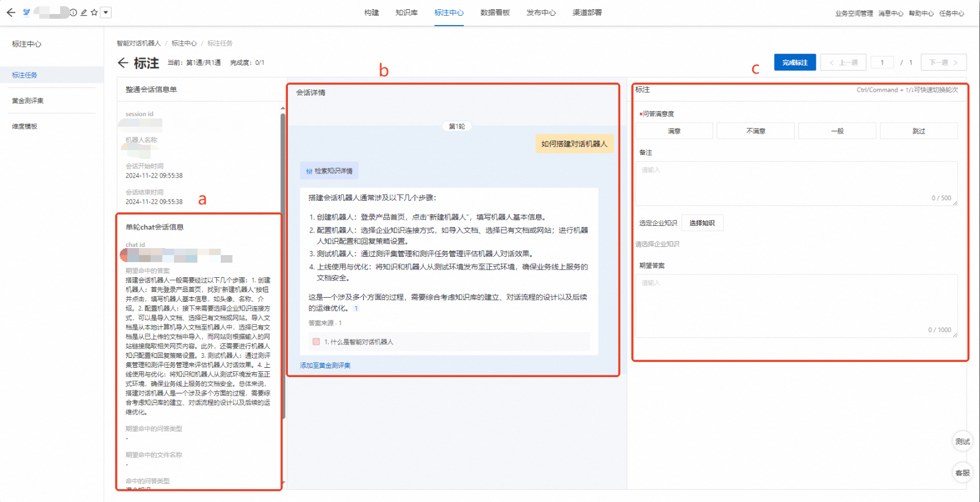Screen dimensions: 980x502
Task: Click 添加至黄金测评集 link
Action: [x=325, y=365]
